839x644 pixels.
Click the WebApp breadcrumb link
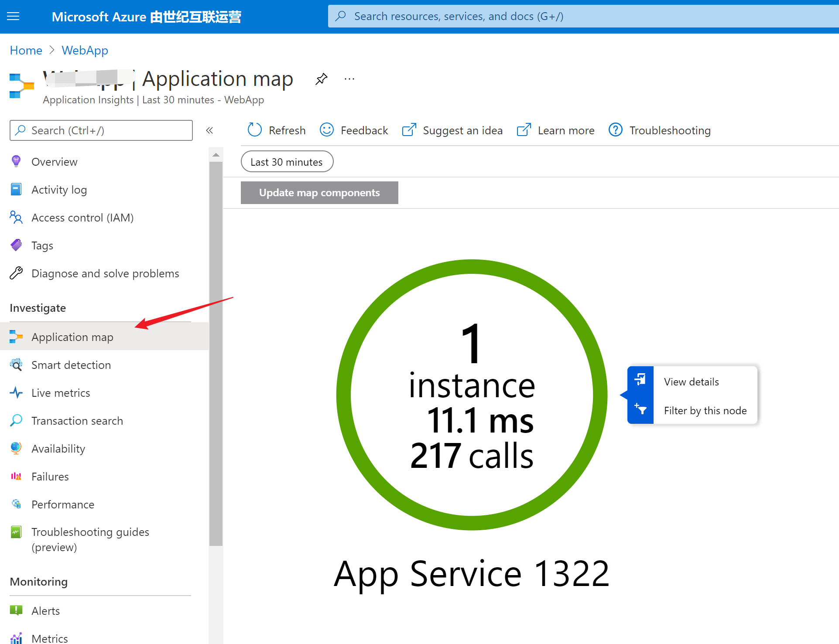pyautogui.click(x=85, y=51)
